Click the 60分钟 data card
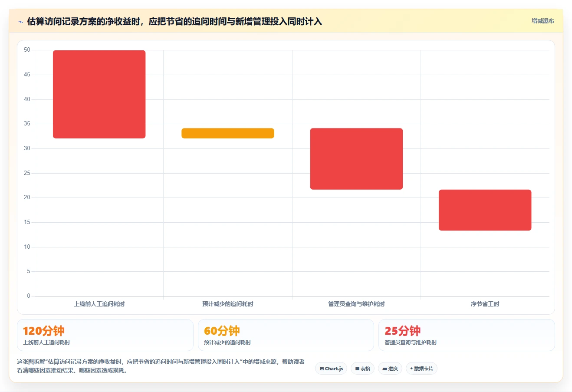Viewport: 572px width, 392px height. [286, 335]
